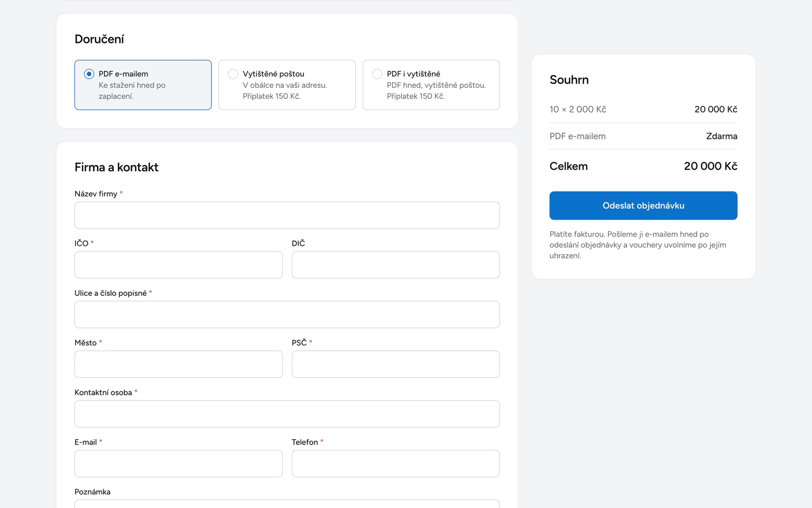812x508 pixels.
Task: Click into the DIČ input field
Action: (395, 265)
